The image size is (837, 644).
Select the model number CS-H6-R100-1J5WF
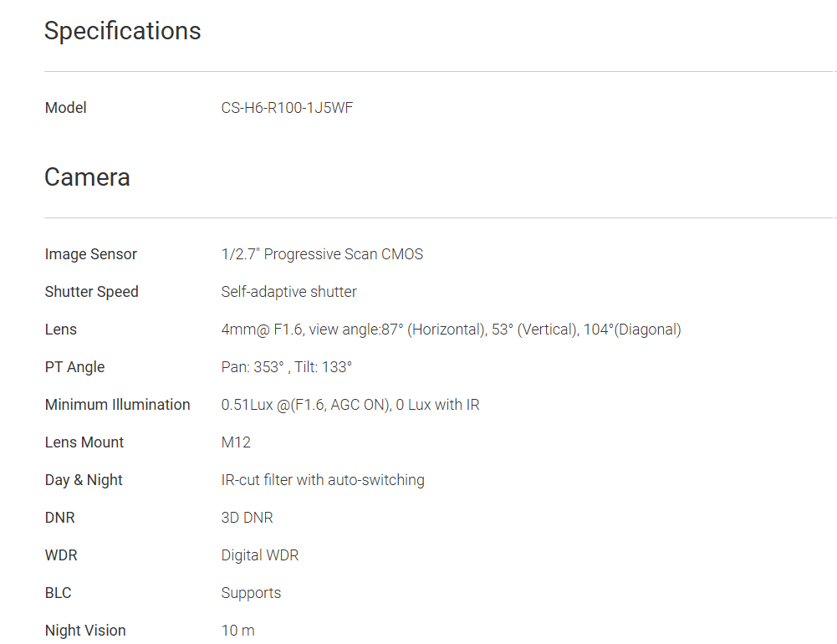(x=287, y=108)
